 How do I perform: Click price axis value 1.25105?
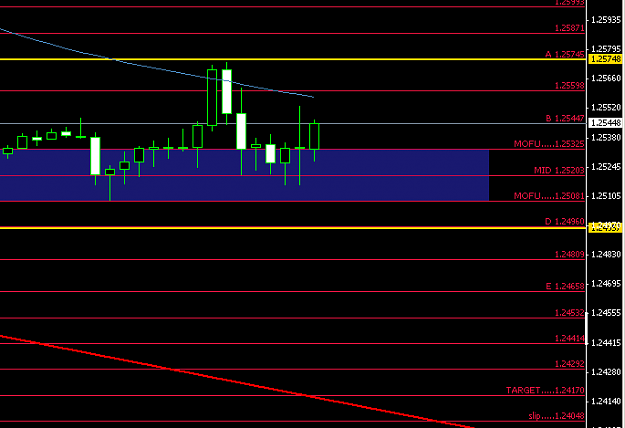tap(606, 196)
